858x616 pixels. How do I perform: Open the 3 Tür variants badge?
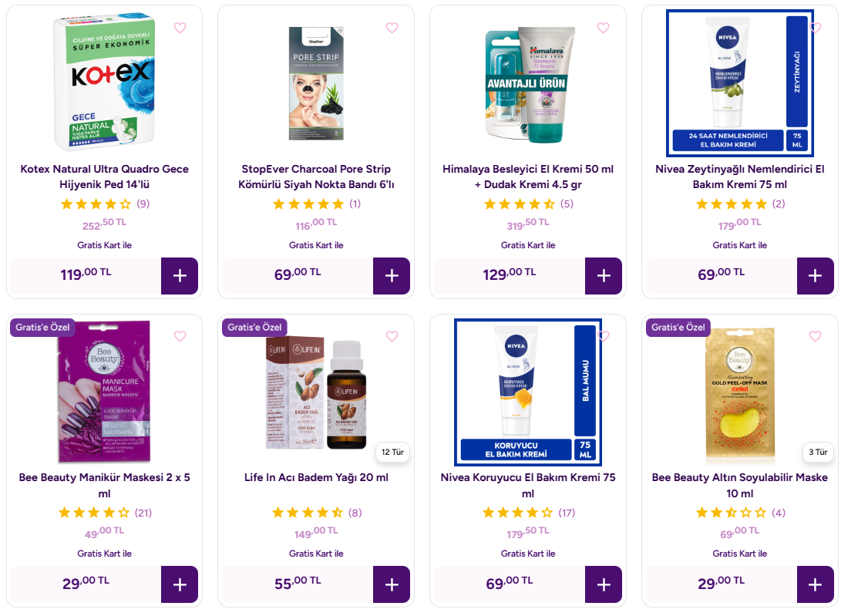pos(817,452)
